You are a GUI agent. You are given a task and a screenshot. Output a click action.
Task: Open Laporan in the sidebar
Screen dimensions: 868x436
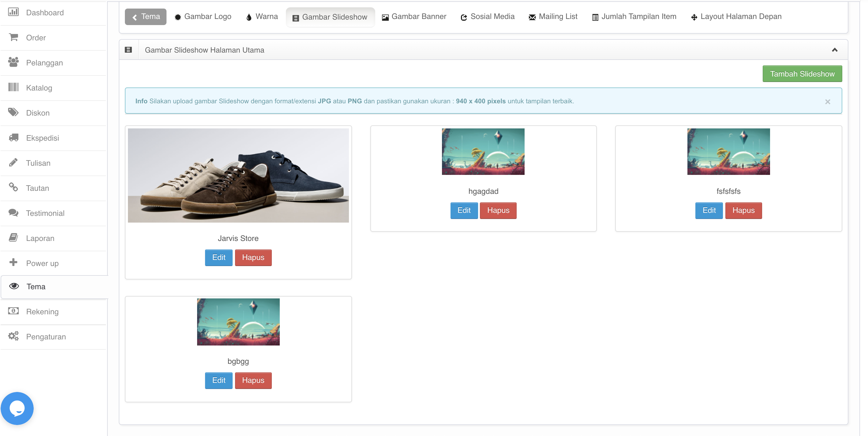[40, 238]
